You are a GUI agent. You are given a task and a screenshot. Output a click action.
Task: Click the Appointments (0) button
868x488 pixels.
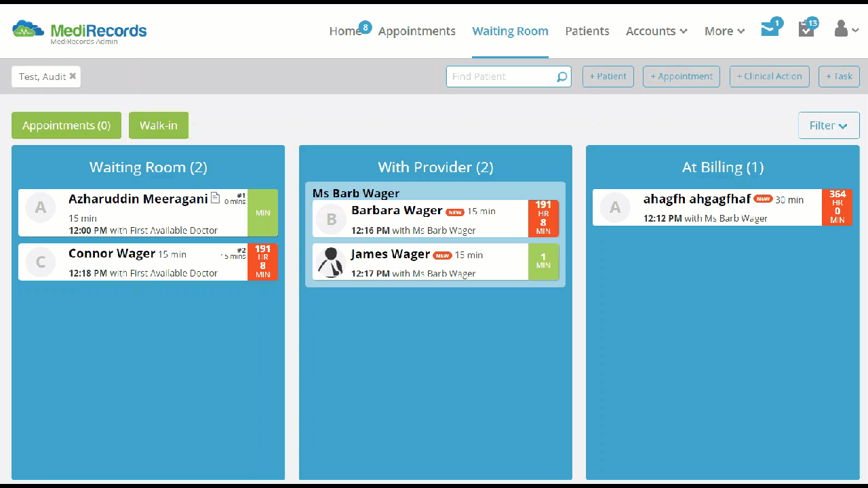click(66, 125)
